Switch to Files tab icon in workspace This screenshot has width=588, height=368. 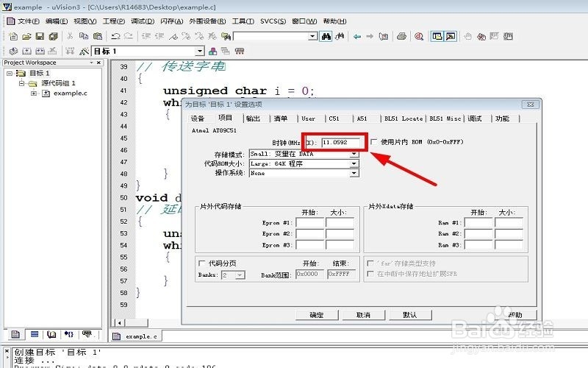[15, 334]
